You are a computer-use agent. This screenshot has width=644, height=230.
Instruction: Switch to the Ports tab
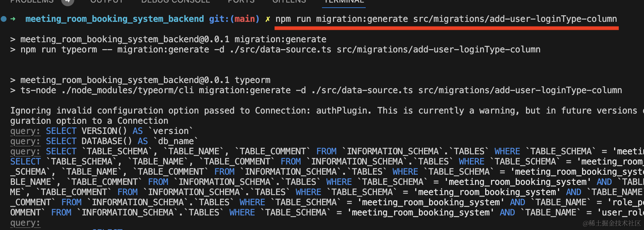pos(241,1)
